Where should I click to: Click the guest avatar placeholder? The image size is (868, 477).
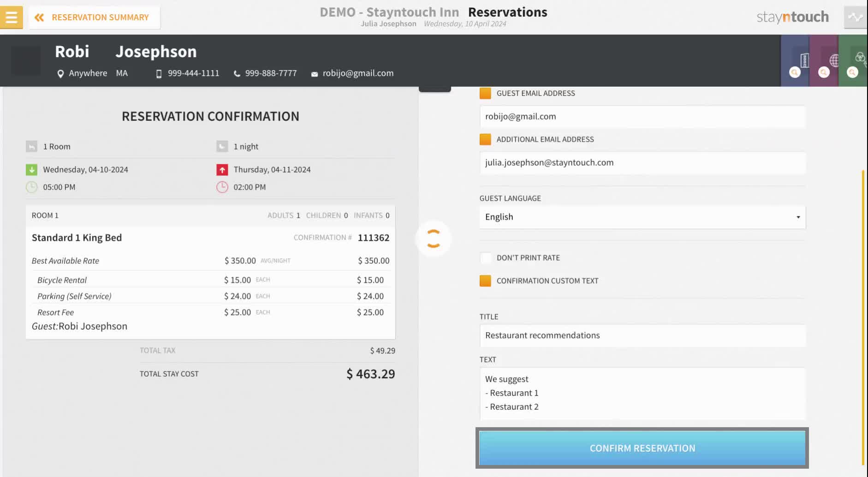pos(26,60)
